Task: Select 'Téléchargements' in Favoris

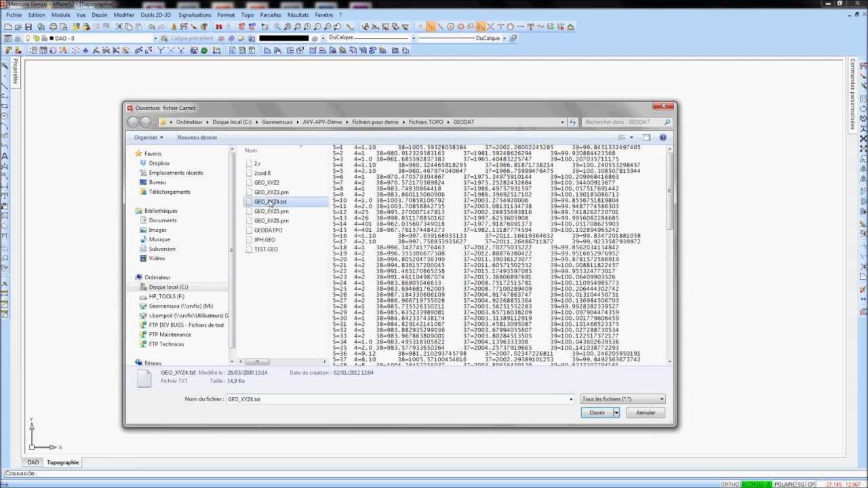Action: pyautogui.click(x=170, y=192)
